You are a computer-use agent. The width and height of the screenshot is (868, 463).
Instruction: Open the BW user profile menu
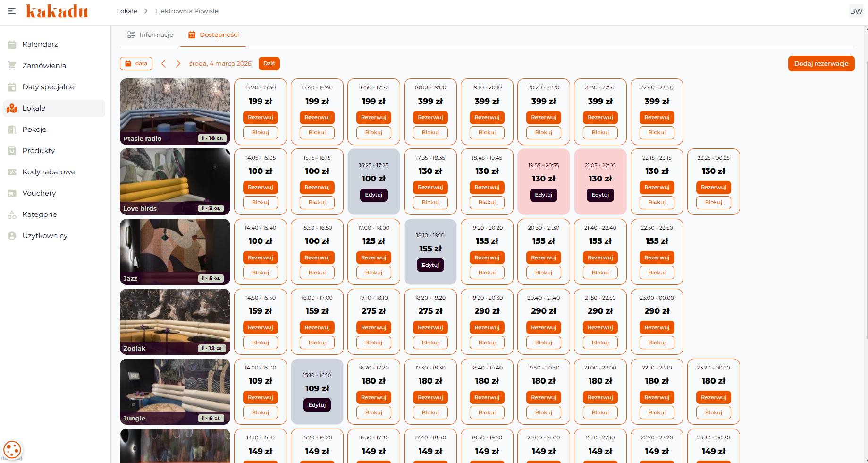(x=856, y=11)
